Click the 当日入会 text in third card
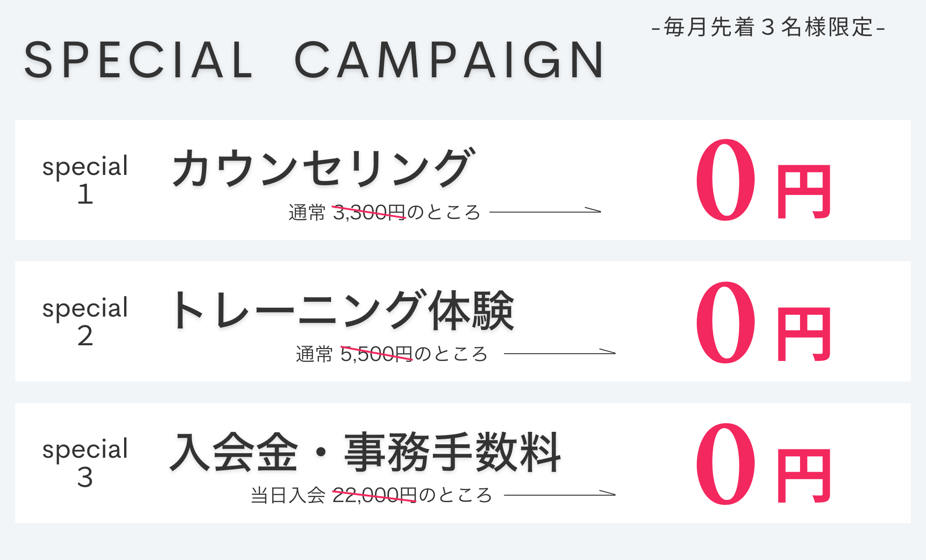926x560 pixels. 288,495
